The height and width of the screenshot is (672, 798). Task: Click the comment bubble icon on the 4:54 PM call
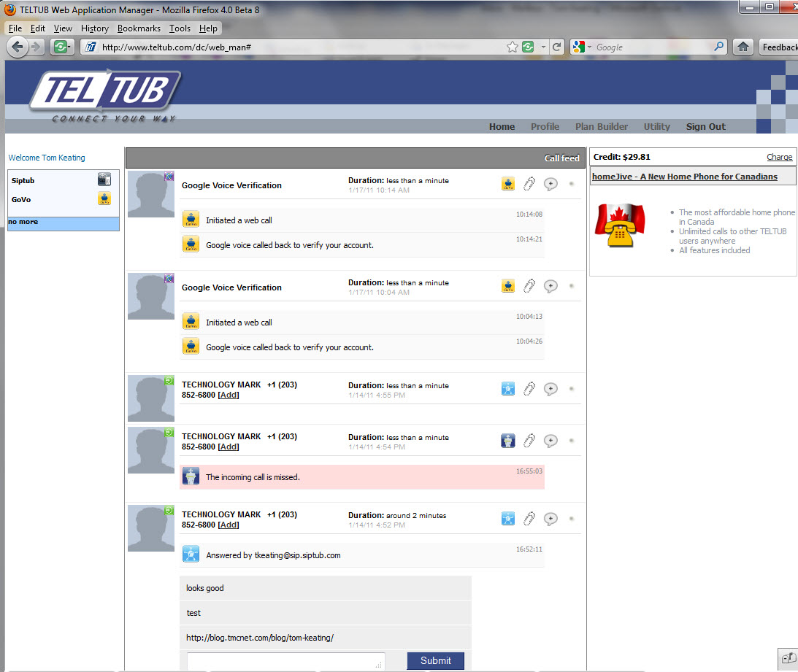click(551, 441)
